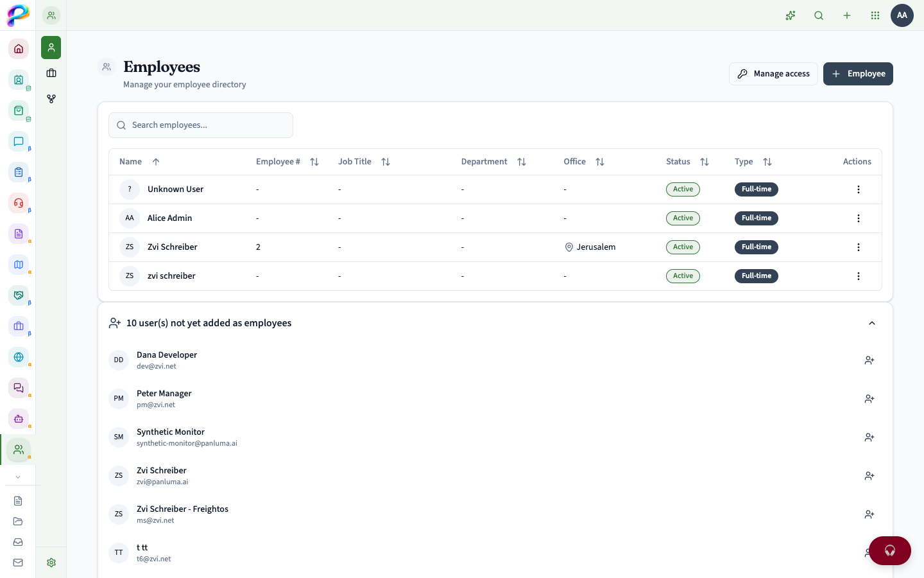
Task: Click the headset support icon in sidebar
Action: pyautogui.click(x=19, y=203)
